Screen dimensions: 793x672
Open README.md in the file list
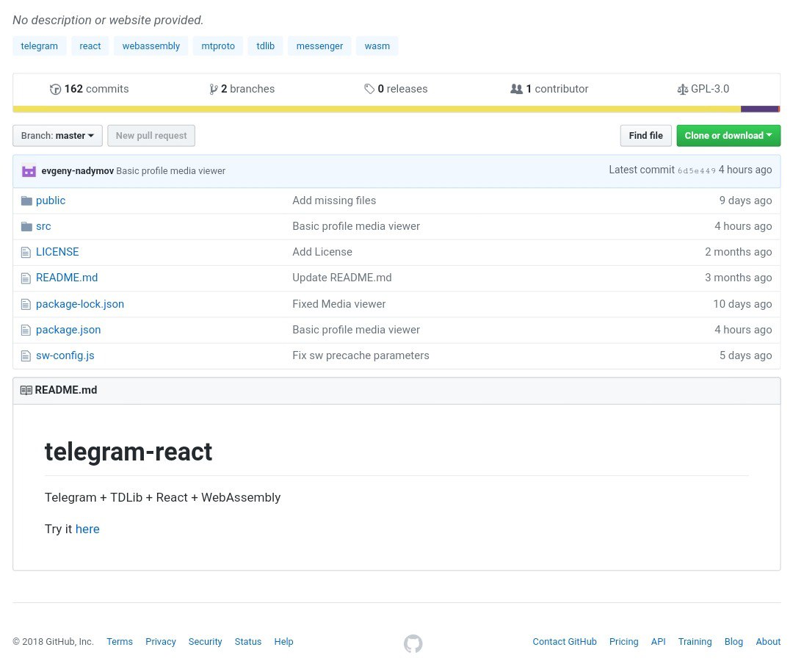click(67, 278)
